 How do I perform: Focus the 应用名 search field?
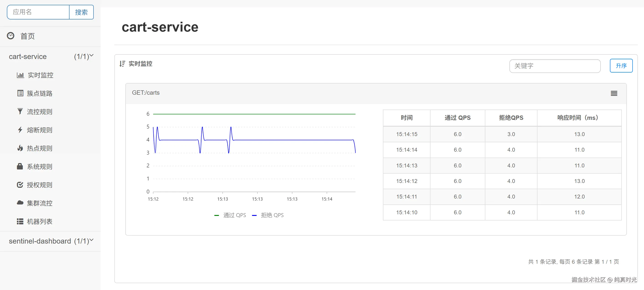[x=38, y=12]
